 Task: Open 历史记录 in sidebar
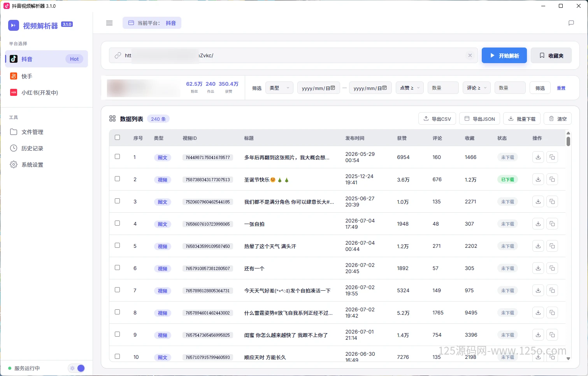click(47, 148)
